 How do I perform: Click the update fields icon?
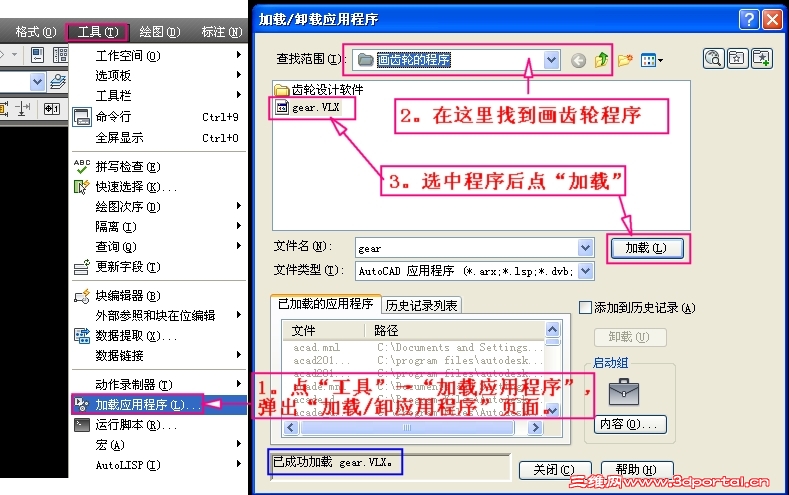[x=82, y=267]
